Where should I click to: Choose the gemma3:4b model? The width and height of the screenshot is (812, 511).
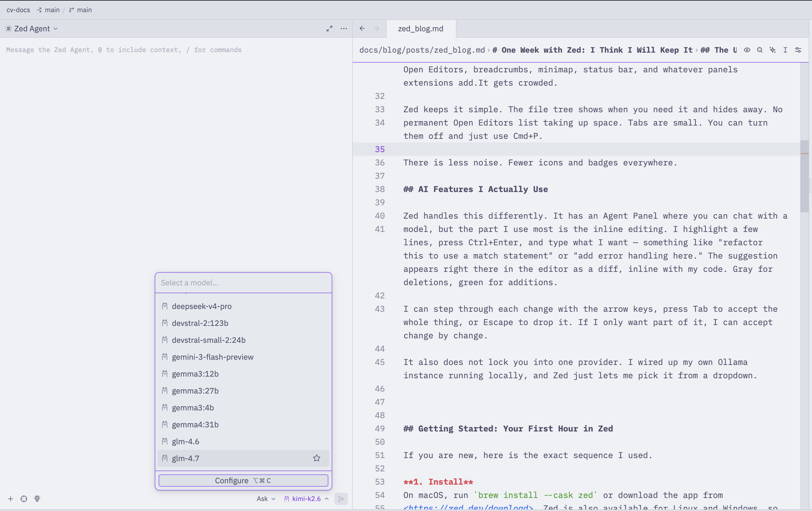243,408
